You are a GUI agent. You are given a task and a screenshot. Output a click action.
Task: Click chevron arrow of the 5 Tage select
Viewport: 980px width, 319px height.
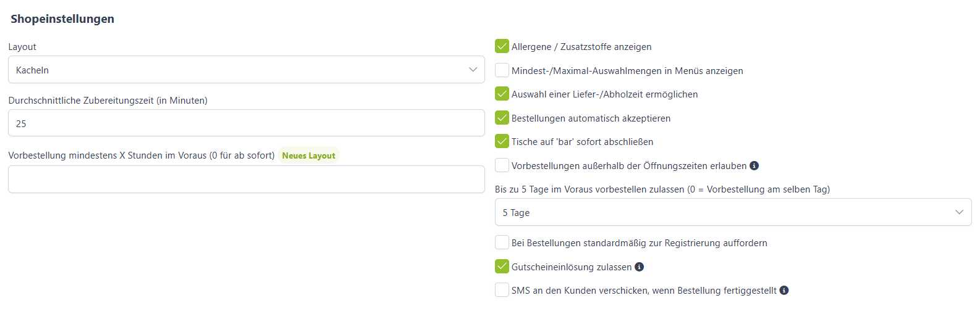(960, 212)
